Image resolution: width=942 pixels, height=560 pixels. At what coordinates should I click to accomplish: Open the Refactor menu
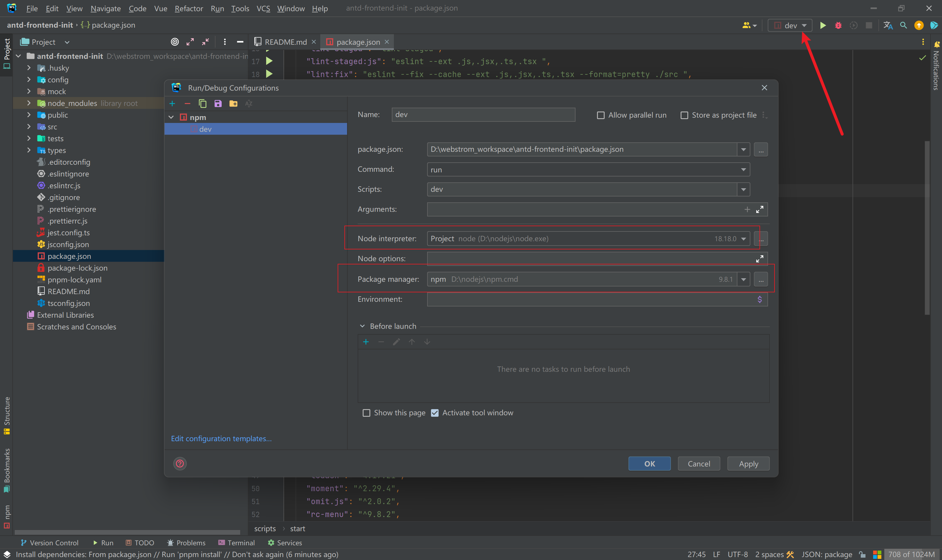(x=188, y=8)
